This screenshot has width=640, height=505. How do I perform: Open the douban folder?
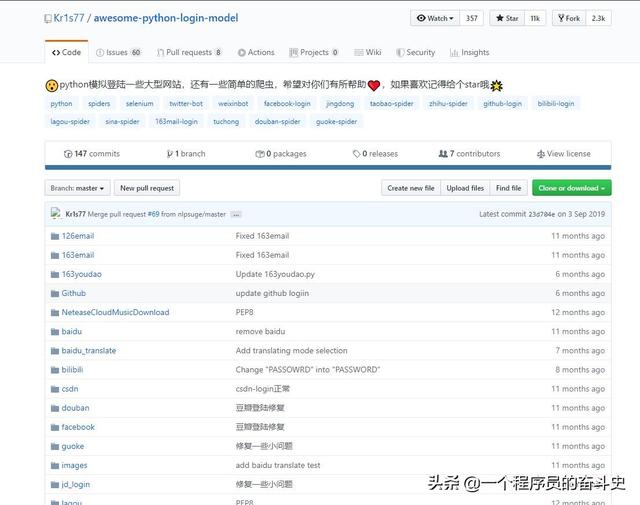pos(76,408)
